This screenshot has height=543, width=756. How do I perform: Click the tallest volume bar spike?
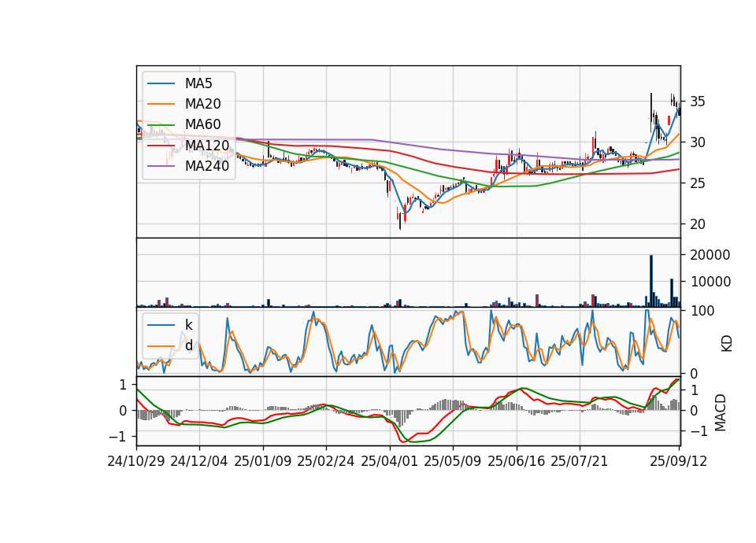(x=651, y=281)
